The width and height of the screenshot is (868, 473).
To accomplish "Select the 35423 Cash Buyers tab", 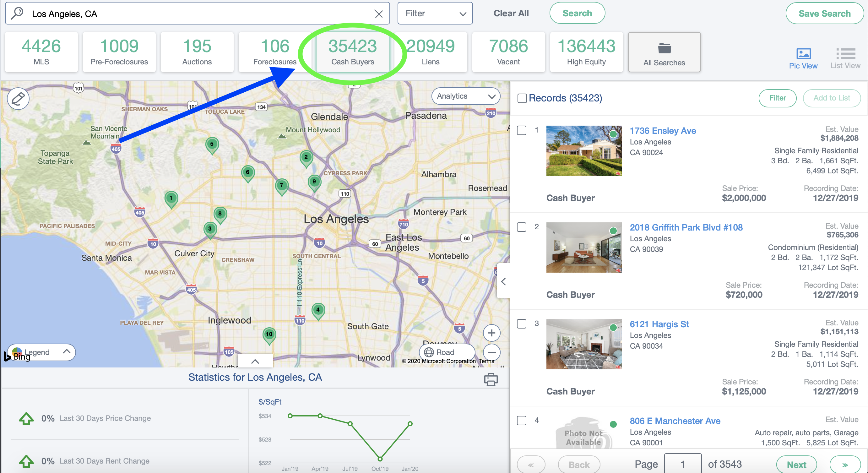I will (353, 52).
